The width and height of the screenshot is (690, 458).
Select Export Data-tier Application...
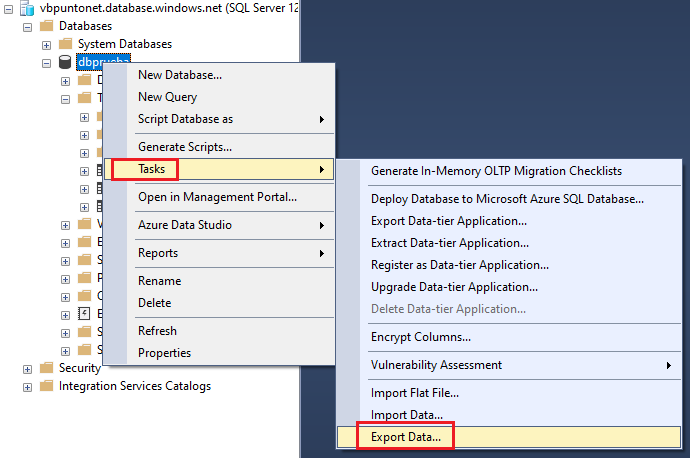coord(509,221)
